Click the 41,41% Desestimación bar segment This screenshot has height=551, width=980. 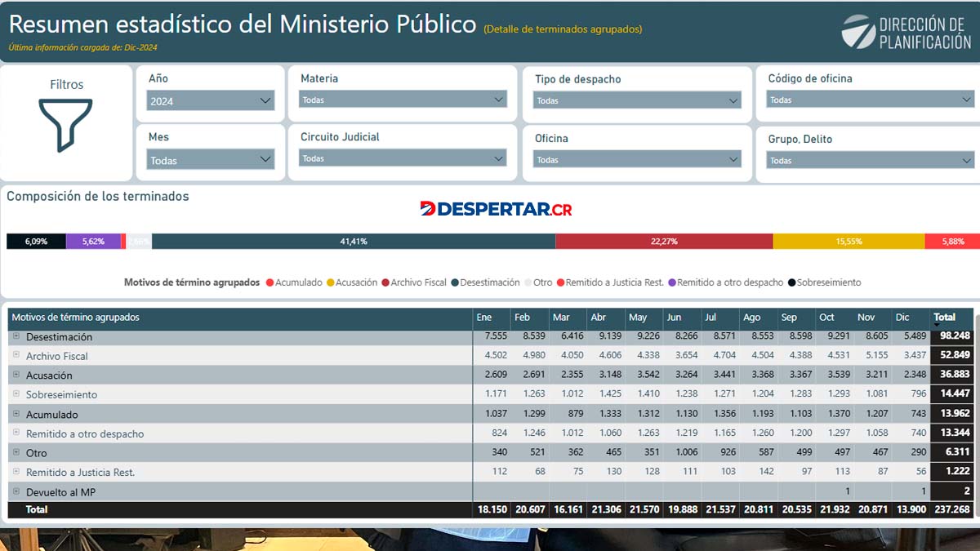tap(354, 242)
